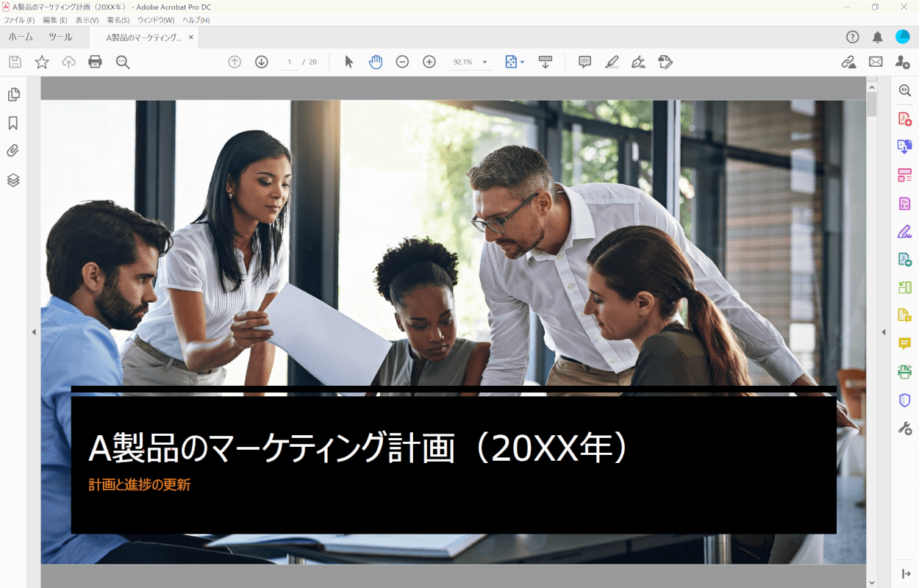The height and width of the screenshot is (588, 919).
Task: Send the file by email
Action: pyautogui.click(x=876, y=62)
